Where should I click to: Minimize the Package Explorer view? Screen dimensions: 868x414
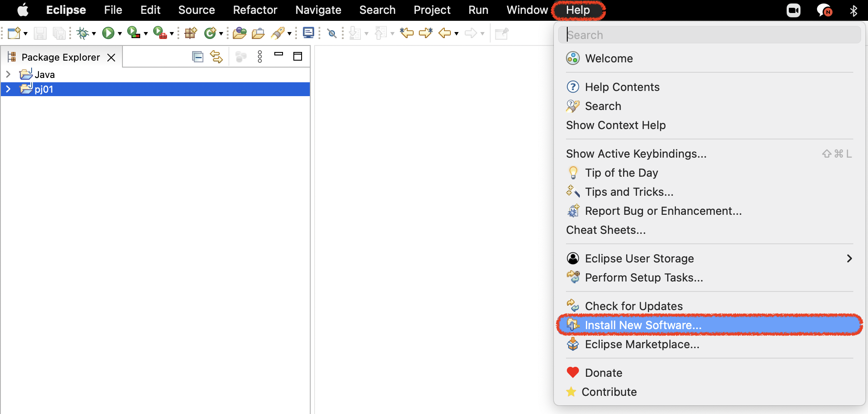pos(279,55)
